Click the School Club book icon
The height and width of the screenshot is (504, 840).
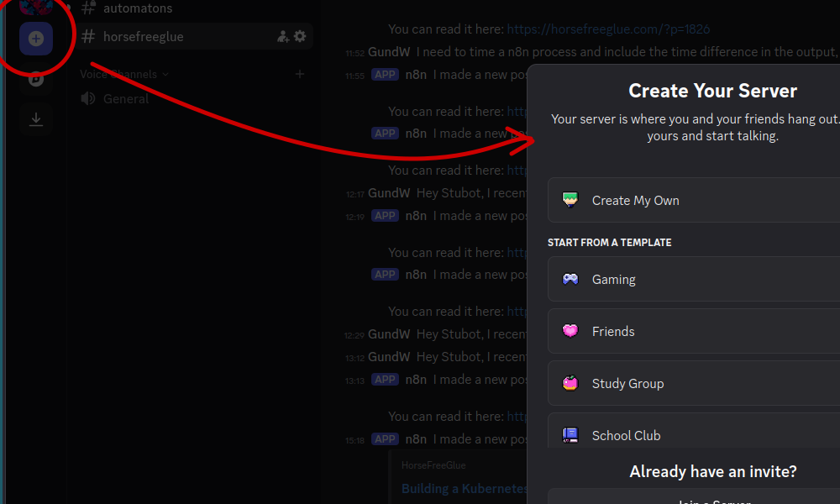click(570, 435)
